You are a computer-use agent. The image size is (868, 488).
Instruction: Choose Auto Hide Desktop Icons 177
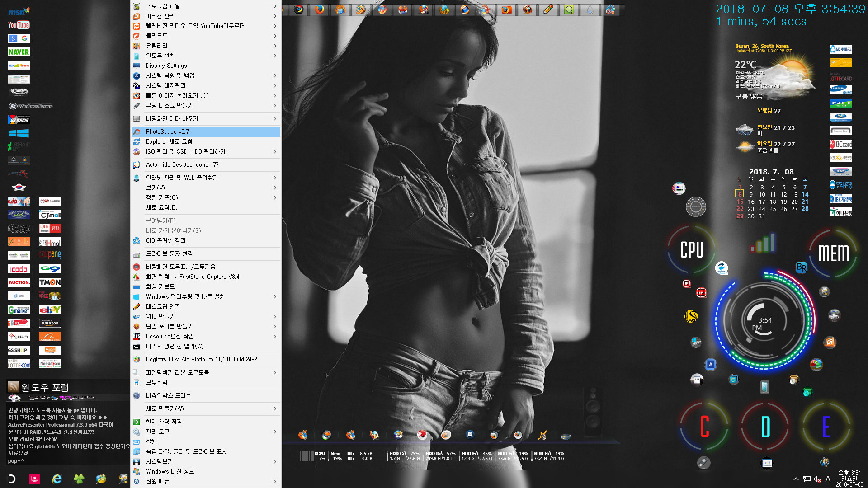[206, 164]
